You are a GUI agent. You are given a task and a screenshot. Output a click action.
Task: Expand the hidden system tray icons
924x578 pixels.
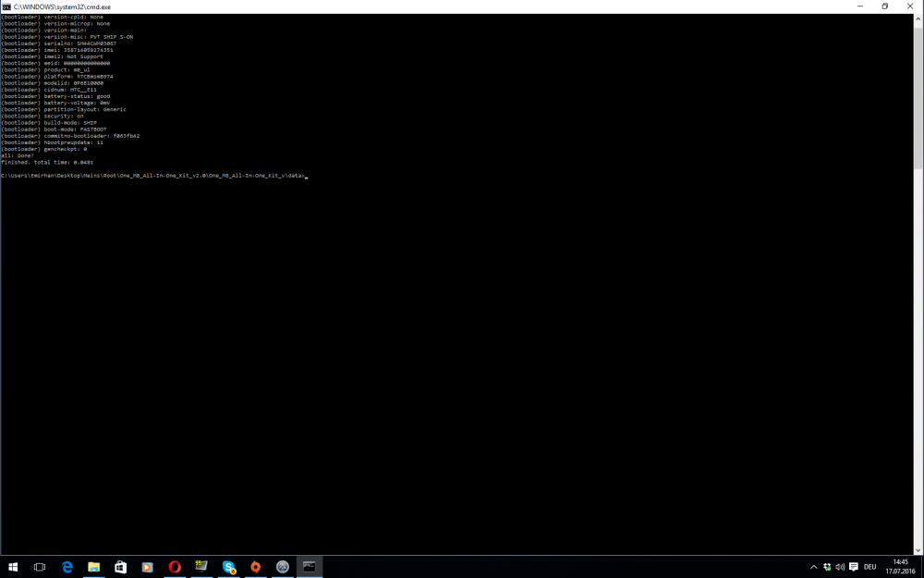pos(813,567)
